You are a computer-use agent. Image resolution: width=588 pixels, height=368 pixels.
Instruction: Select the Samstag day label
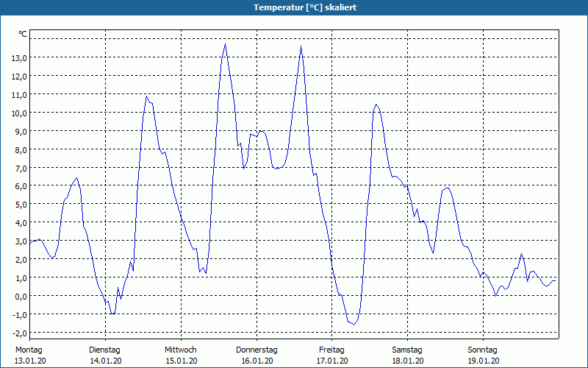point(407,350)
